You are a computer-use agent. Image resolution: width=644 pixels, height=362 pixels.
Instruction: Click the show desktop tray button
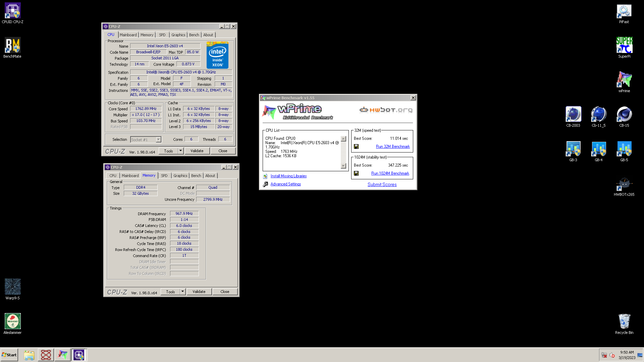[x=640, y=355]
